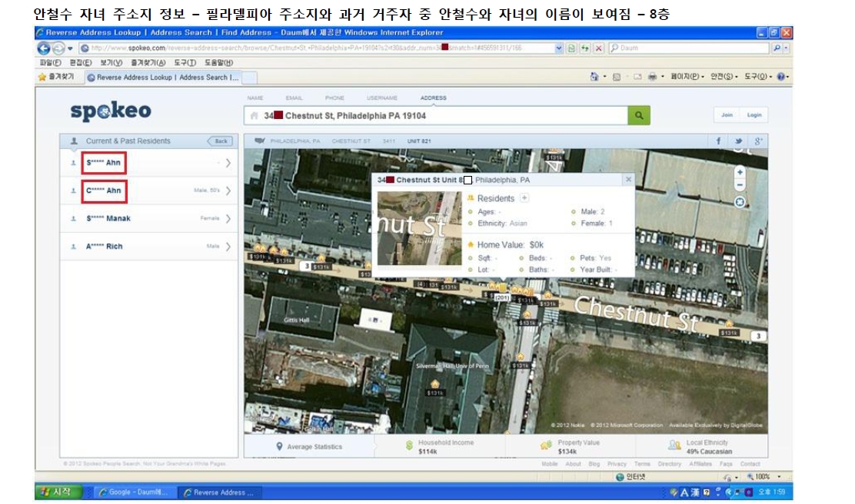This screenshot has height=504, width=855.
Task: Open the 파일(F) menu
Action: click(50, 63)
